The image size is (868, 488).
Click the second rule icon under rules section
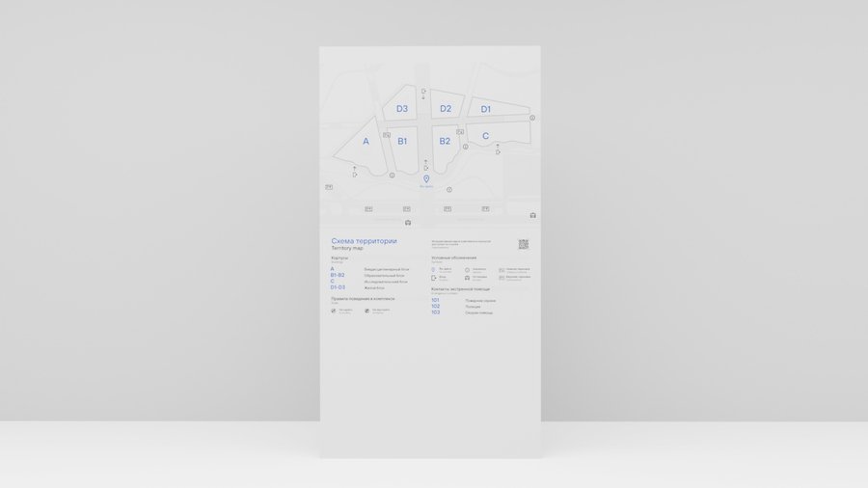pos(367,311)
